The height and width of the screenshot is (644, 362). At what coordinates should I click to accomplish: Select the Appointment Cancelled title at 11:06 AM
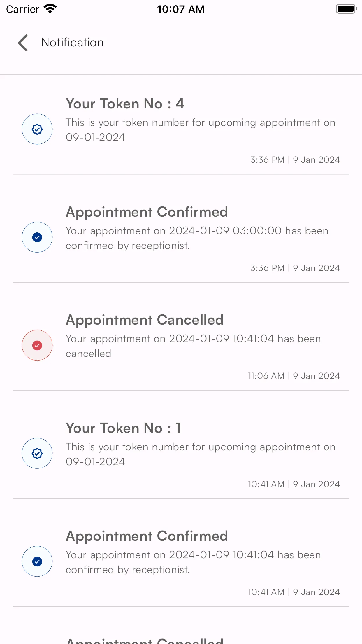click(x=145, y=320)
